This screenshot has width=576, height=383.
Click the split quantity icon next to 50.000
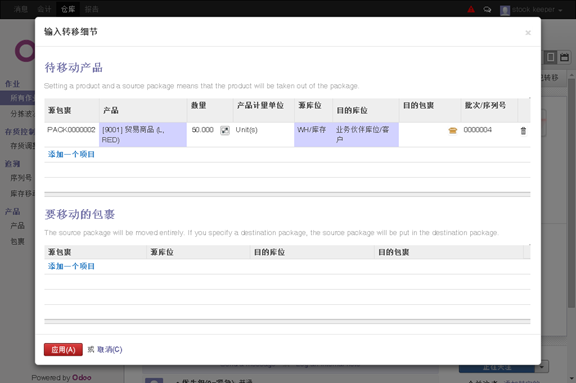225,130
